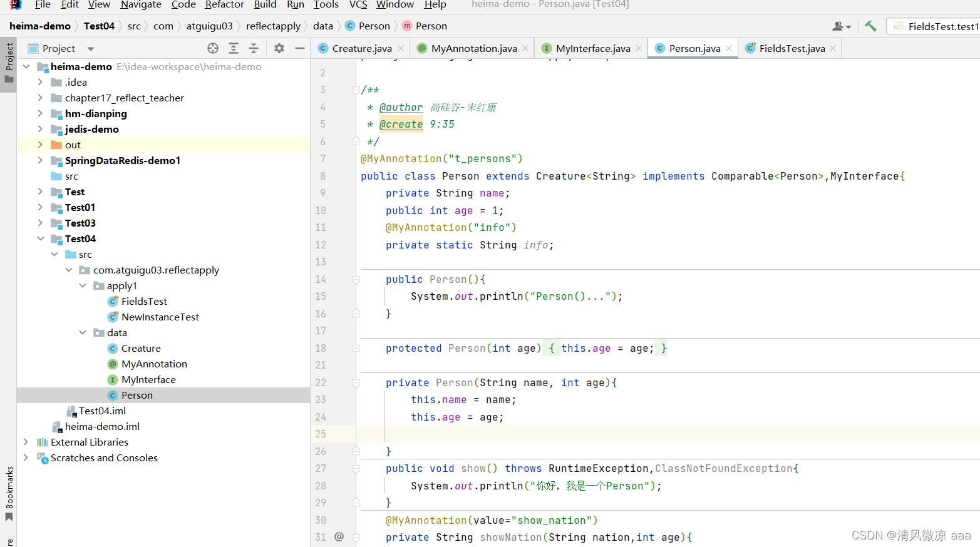Open the Tools menu
The image size is (980, 547).
326,4
